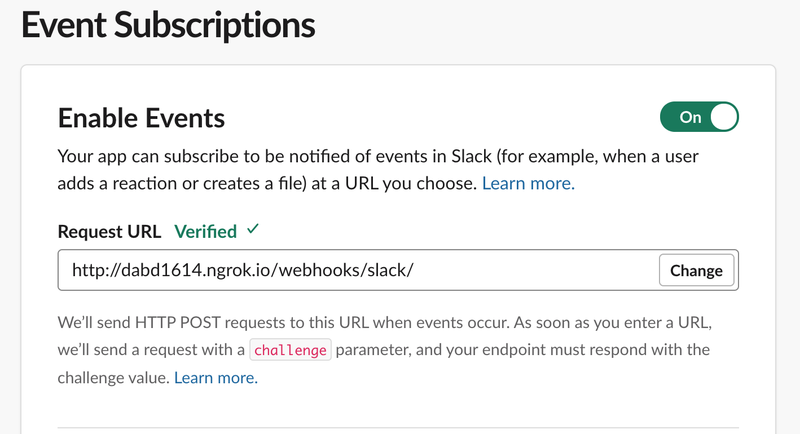Turn off the Enable Events toggle
This screenshot has height=434, width=800.
tap(699, 117)
